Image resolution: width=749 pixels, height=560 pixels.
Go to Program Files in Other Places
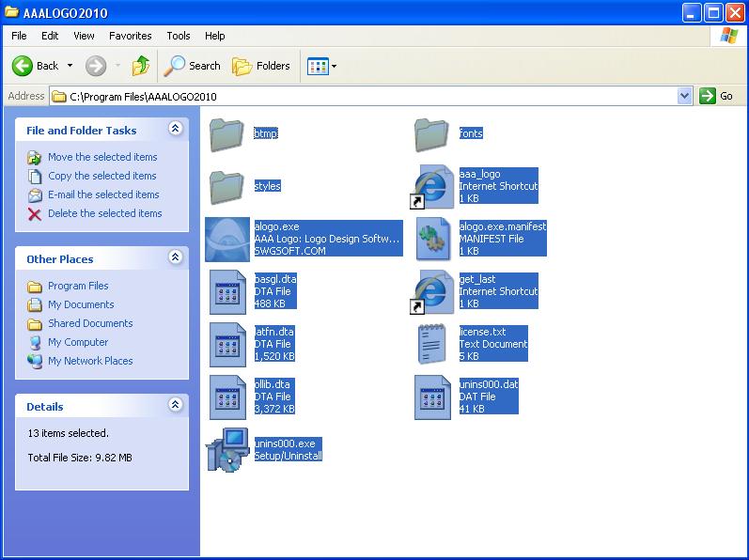pyautogui.click(x=78, y=286)
